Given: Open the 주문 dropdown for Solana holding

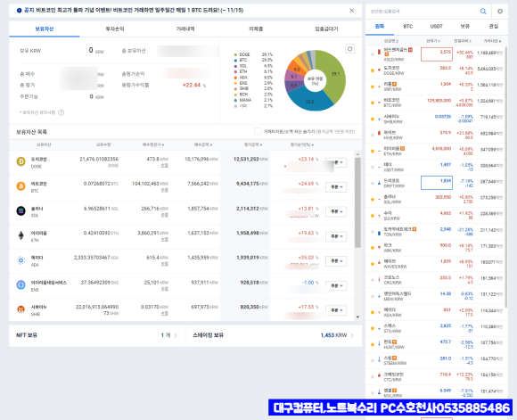Looking at the screenshot, I should pos(336,211).
